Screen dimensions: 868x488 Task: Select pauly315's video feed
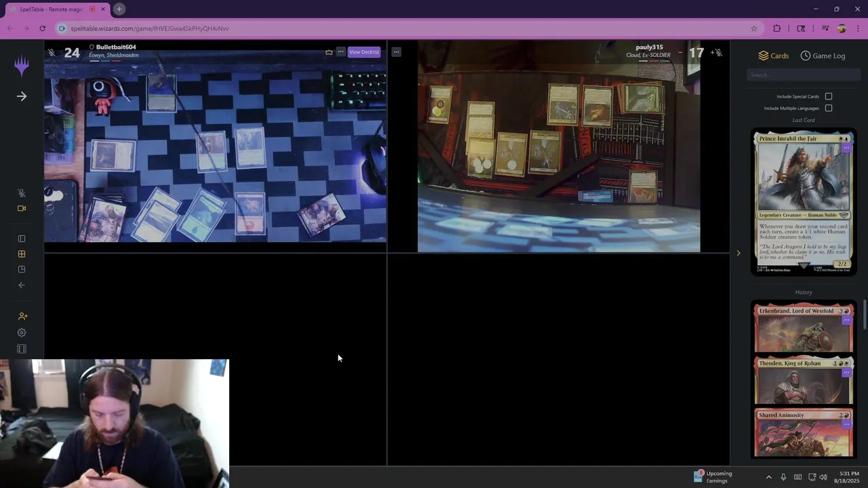[559, 147]
